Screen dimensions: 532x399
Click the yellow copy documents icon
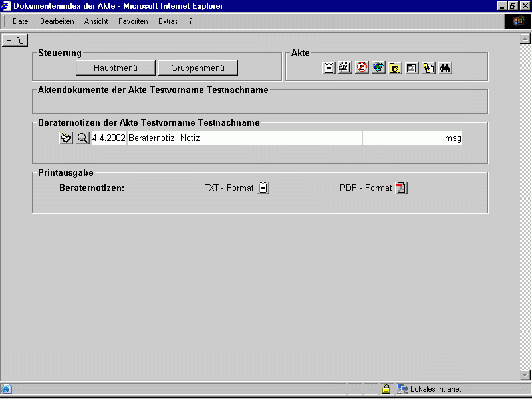click(x=428, y=68)
